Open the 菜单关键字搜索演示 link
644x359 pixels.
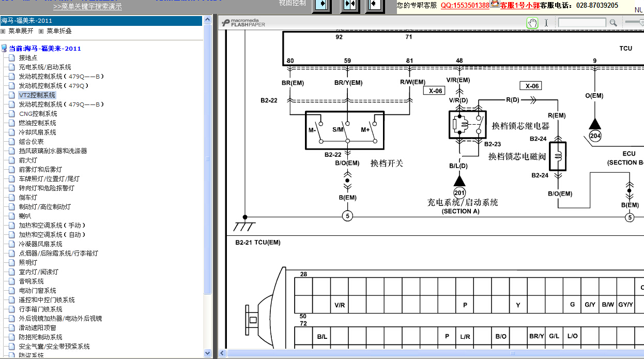(87, 7)
